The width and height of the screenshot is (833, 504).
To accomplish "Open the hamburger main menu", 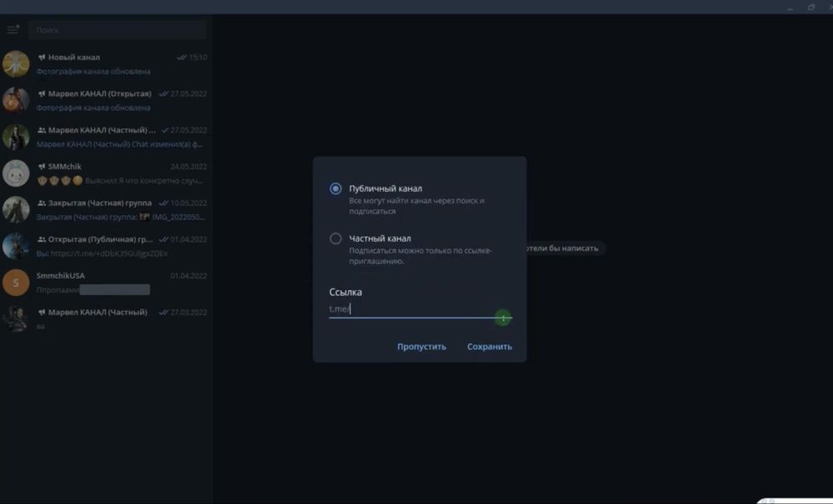I will (x=12, y=30).
